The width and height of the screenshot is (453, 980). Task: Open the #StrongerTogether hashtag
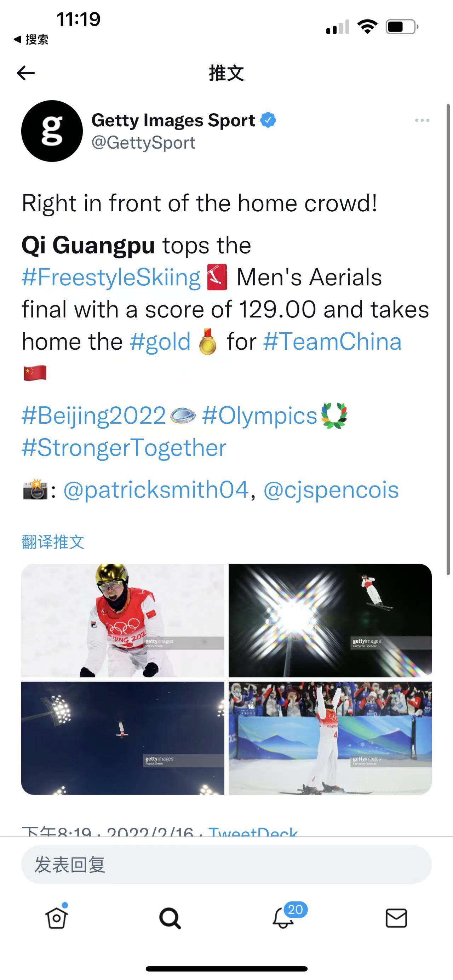click(124, 447)
